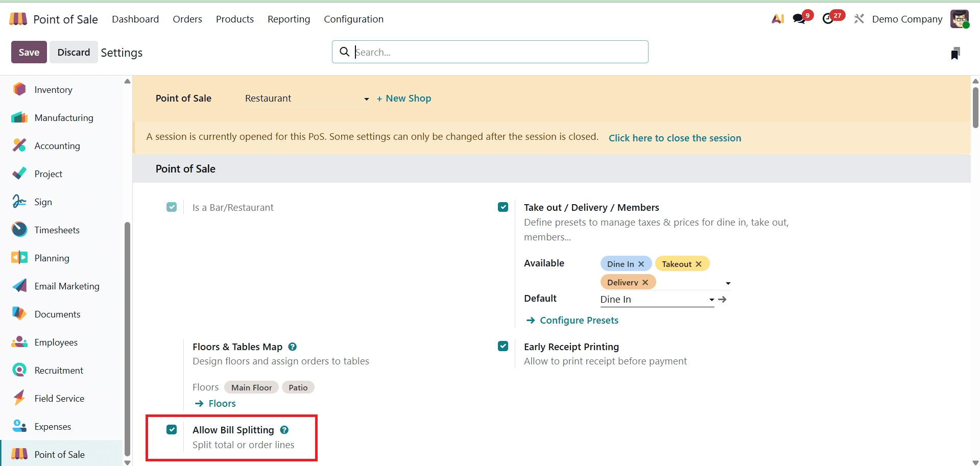This screenshot has width=980, height=466.
Task: Open the Timesheets application
Action: tap(57, 230)
